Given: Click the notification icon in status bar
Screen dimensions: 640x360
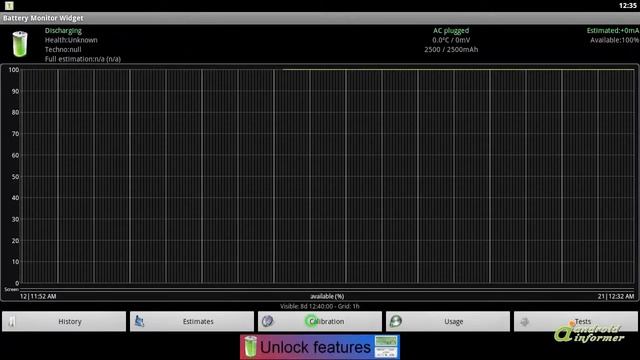Looking at the screenshot, I should [x=9, y=5].
